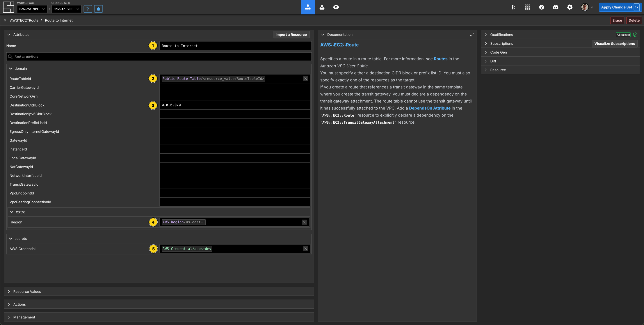The width and height of the screenshot is (644, 325).
Task: Click the System Initiative logo icon
Action: (x=8, y=7)
